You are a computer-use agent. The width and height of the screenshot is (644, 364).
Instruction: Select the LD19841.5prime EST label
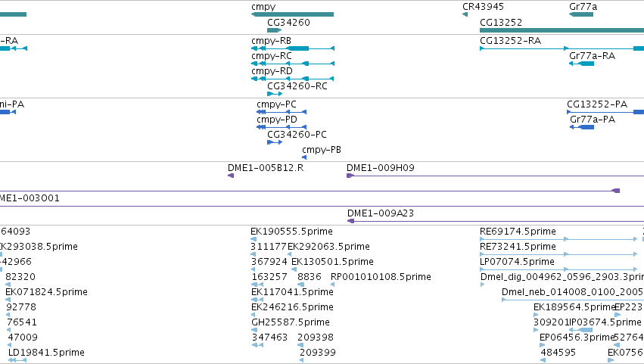tap(46, 352)
